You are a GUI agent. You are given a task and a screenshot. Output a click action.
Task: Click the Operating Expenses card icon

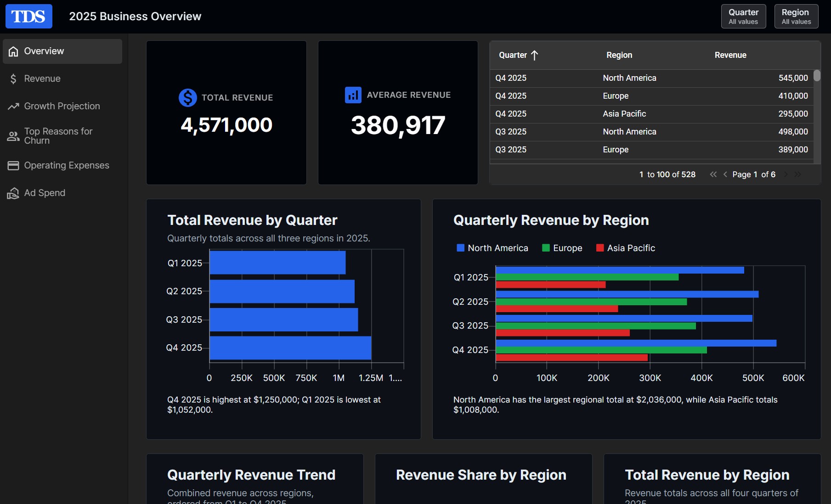pos(13,166)
